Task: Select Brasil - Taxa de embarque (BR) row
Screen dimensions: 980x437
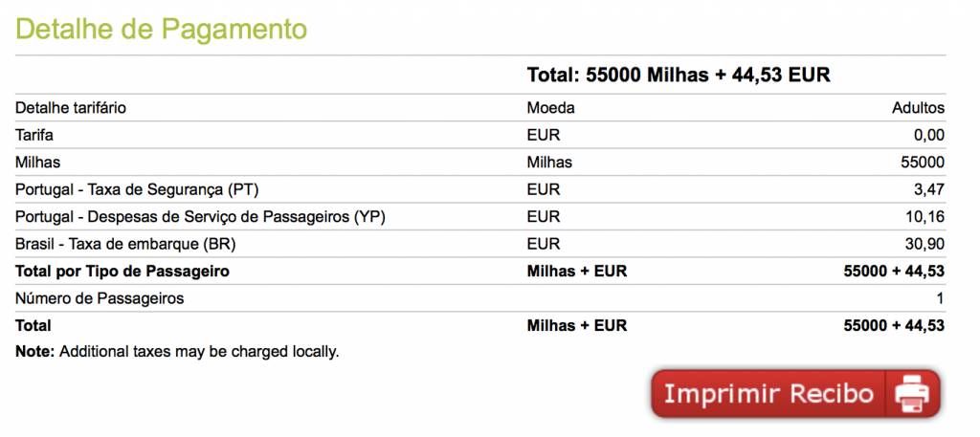Action: pyautogui.click(x=480, y=244)
